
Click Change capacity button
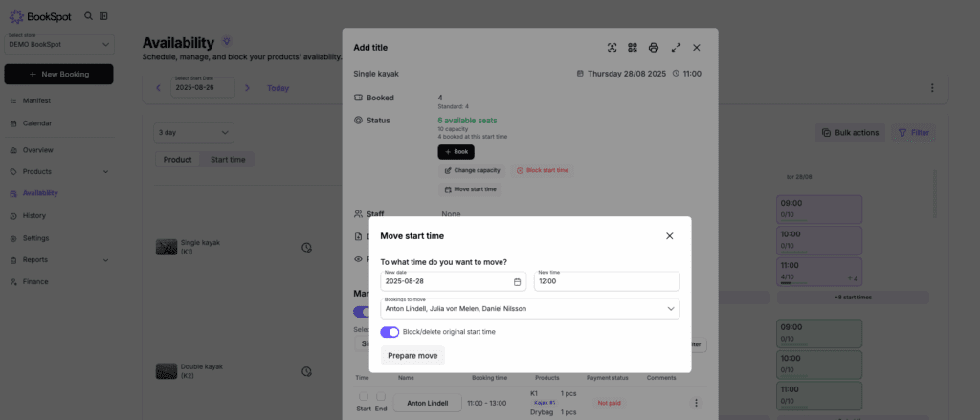[472, 170]
